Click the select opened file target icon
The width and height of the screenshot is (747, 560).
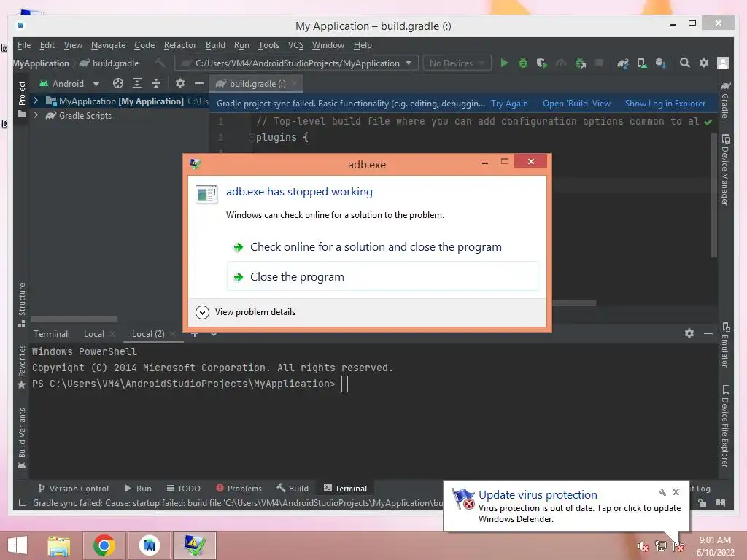point(117,83)
